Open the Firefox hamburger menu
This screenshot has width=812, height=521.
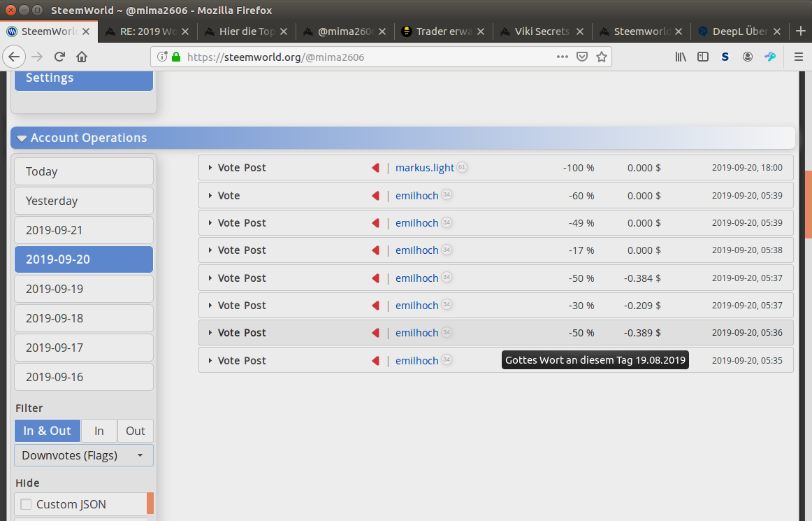(798, 57)
